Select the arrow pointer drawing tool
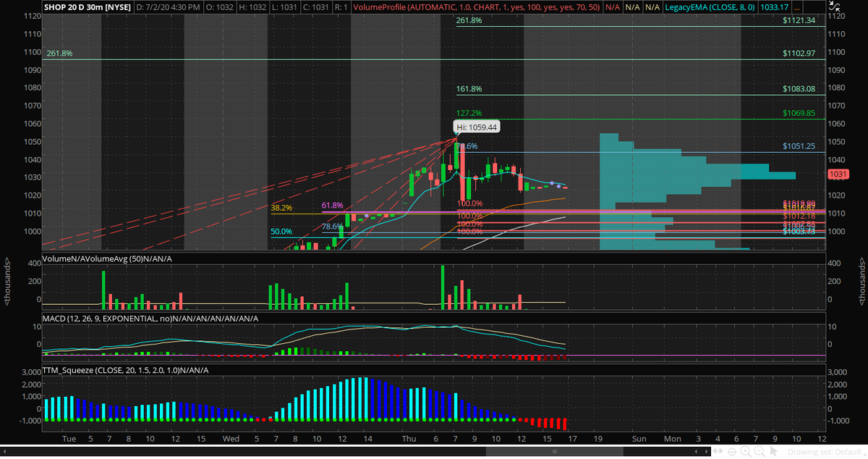 tap(773, 451)
